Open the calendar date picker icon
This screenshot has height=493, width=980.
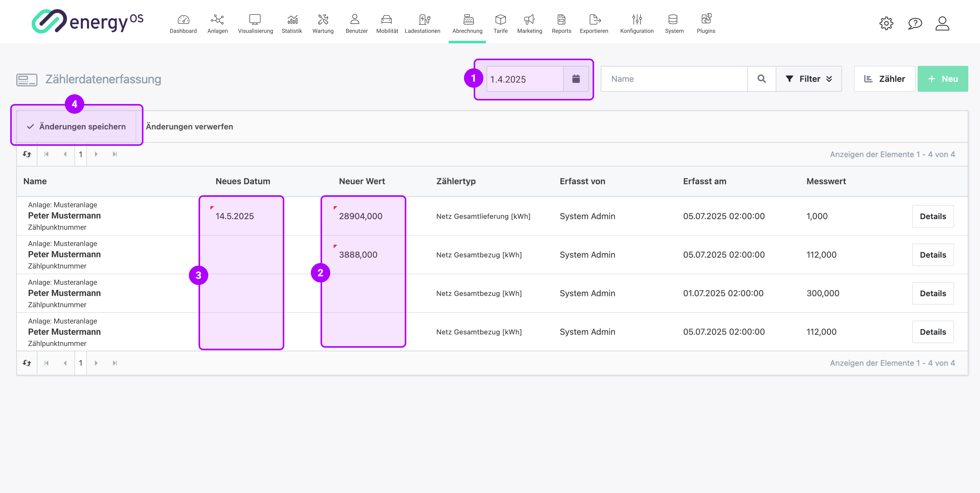575,79
